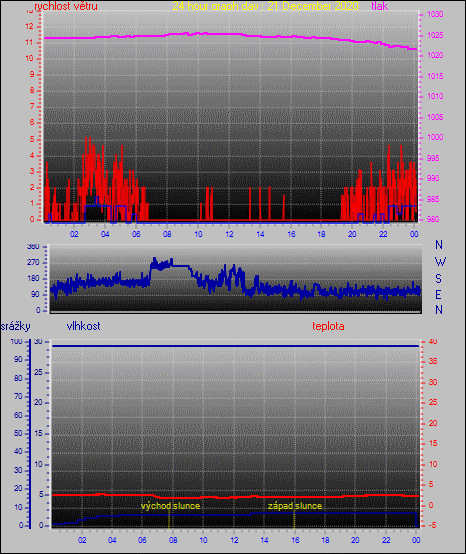This screenshot has height=554, width=466.
Task: Click the 16 hour tick under bottom graph
Action: tap(295, 540)
